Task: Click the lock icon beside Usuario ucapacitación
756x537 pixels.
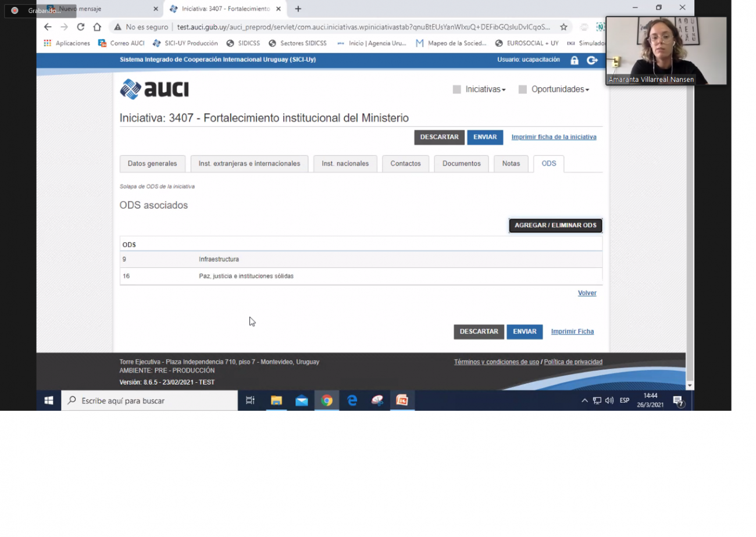Action: [575, 60]
